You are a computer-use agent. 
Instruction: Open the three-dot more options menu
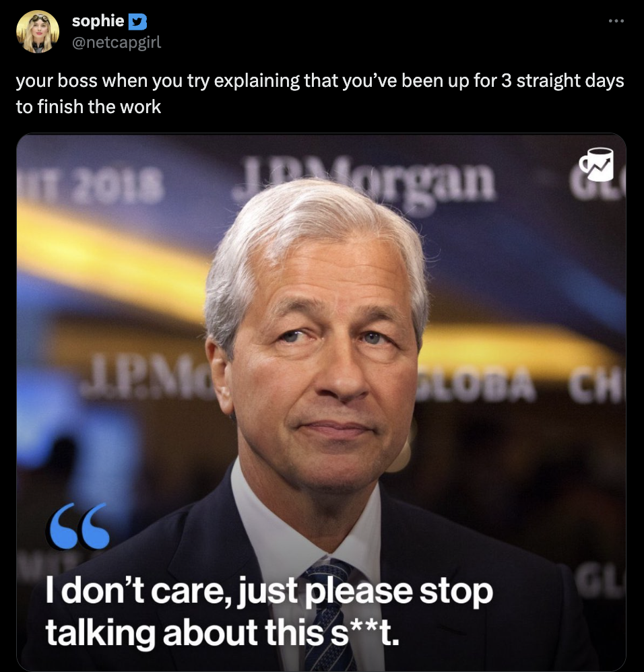click(x=616, y=21)
